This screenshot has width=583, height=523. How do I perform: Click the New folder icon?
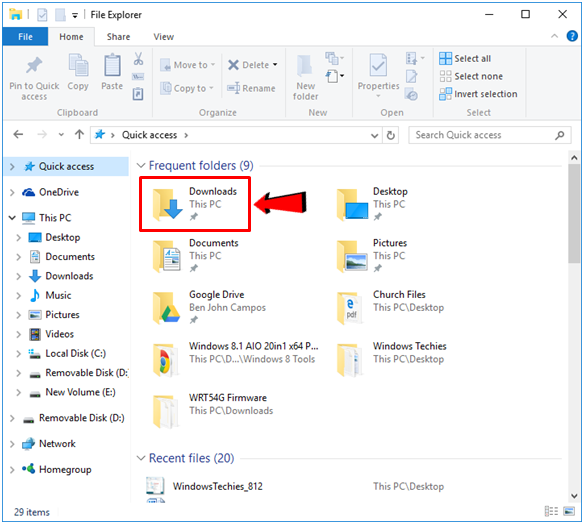click(x=305, y=65)
